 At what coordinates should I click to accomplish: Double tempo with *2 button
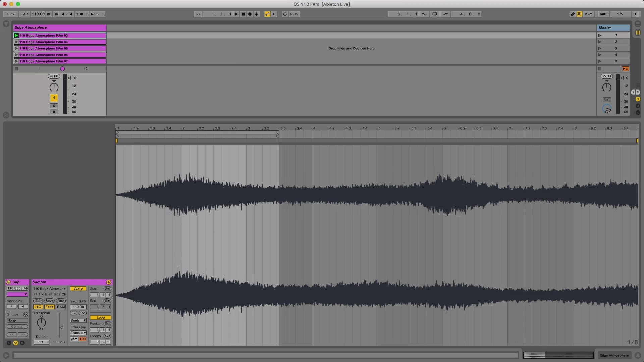tap(83, 313)
